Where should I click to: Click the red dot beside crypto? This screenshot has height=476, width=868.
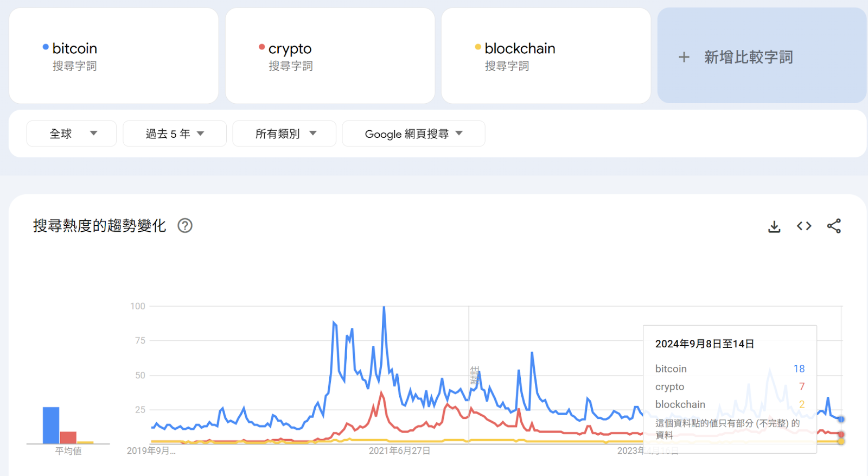tap(261, 47)
